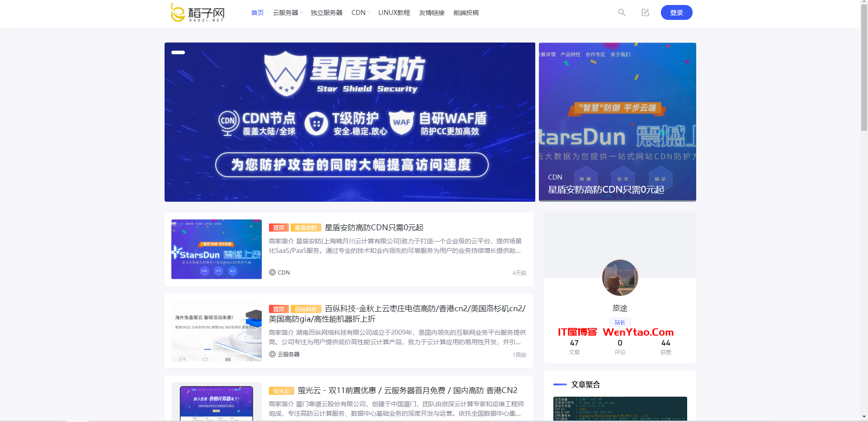This screenshot has width=868, height=422.
Task: Expand the CDN dropdown chevron
Action: 369,13
